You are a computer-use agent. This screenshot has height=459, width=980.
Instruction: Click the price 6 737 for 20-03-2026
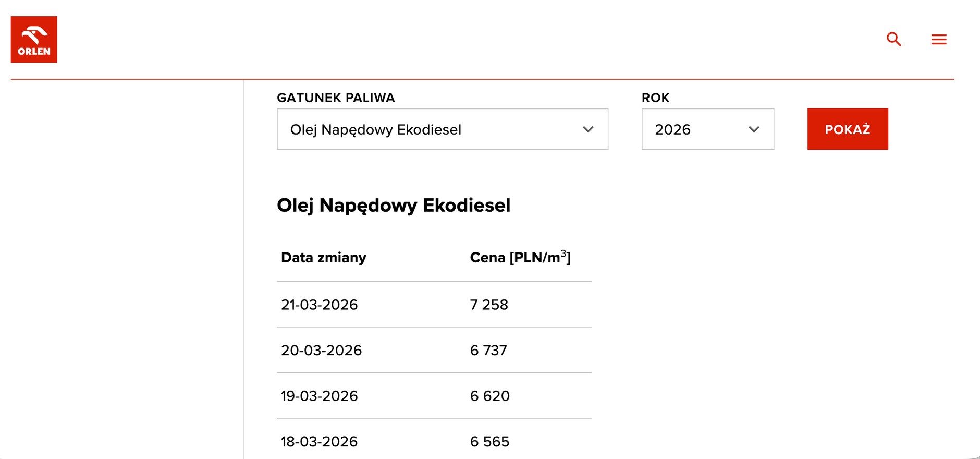coord(489,351)
